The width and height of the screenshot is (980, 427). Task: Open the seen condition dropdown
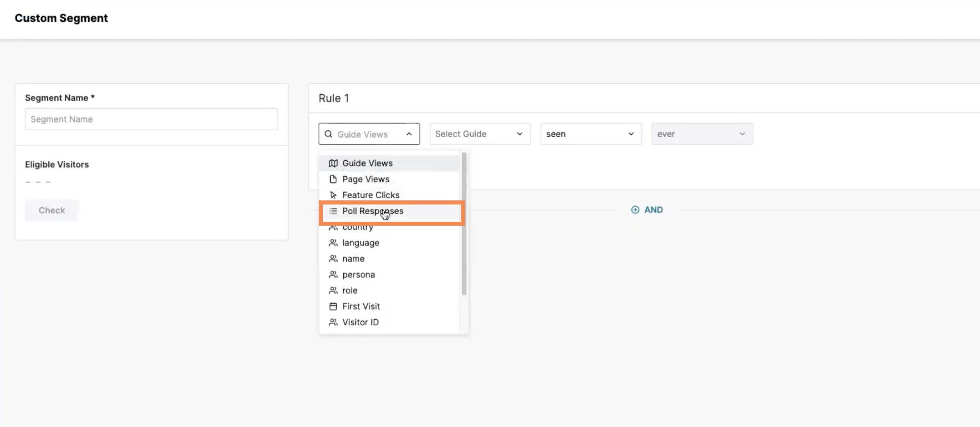click(591, 134)
